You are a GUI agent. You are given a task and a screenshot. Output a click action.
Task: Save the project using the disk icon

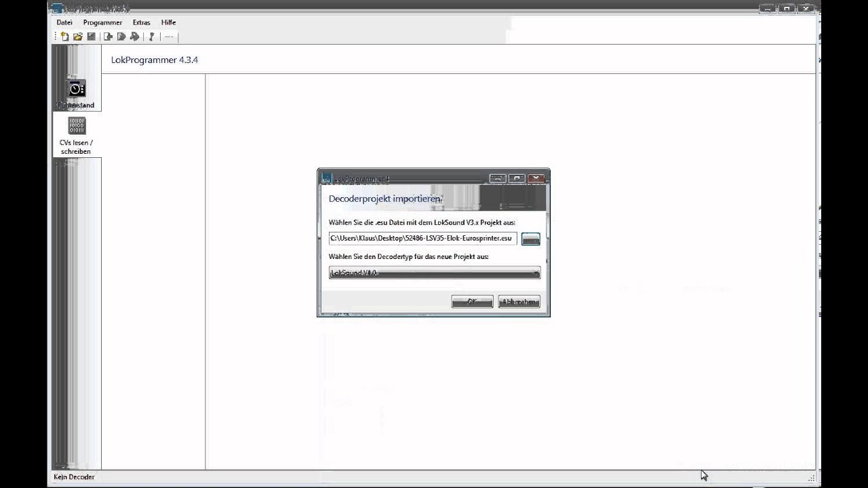pyautogui.click(x=91, y=37)
